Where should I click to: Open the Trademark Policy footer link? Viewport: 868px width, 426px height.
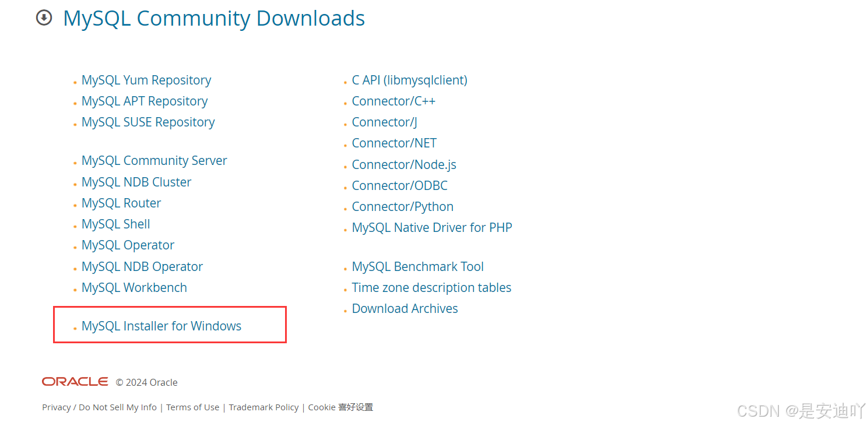(x=263, y=407)
